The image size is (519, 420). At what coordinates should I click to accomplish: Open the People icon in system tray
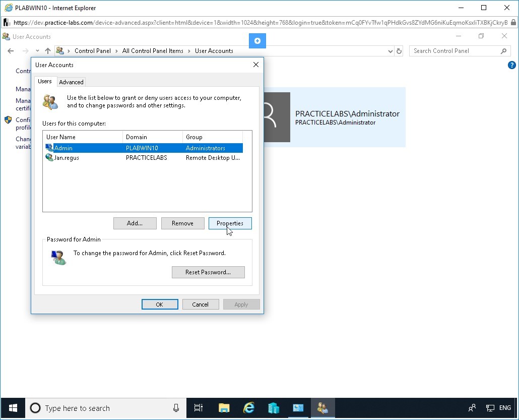coord(472,408)
